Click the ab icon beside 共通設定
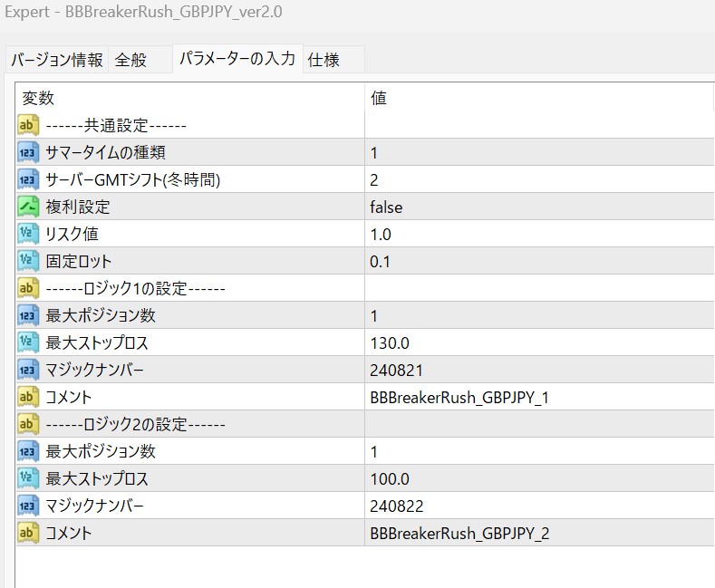715x588 pixels. pyautogui.click(x=28, y=125)
